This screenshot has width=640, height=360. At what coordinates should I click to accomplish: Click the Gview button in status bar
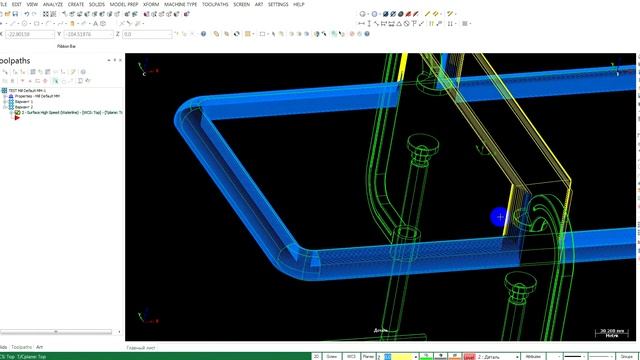click(x=331, y=356)
